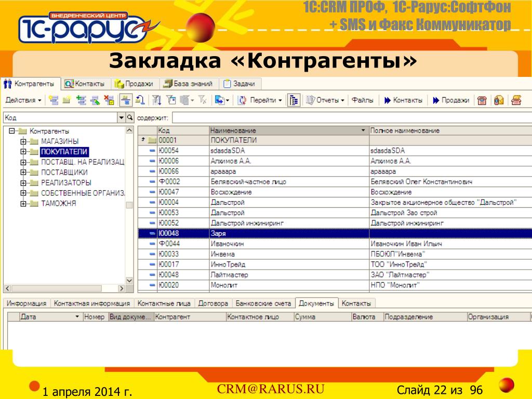Select the row ИнноТрейд
Image resolution: width=532 pixels, height=399 pixels.
pos(335,264)
